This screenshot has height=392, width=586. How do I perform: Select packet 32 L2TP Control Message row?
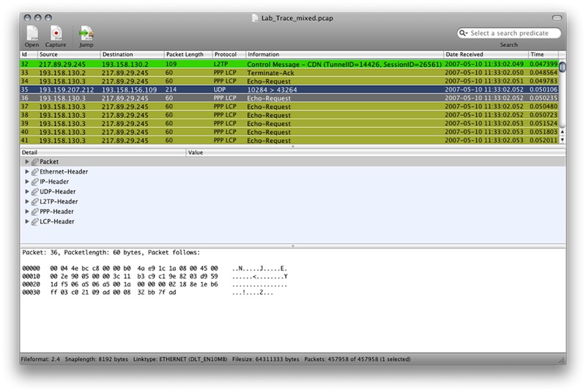293,64
